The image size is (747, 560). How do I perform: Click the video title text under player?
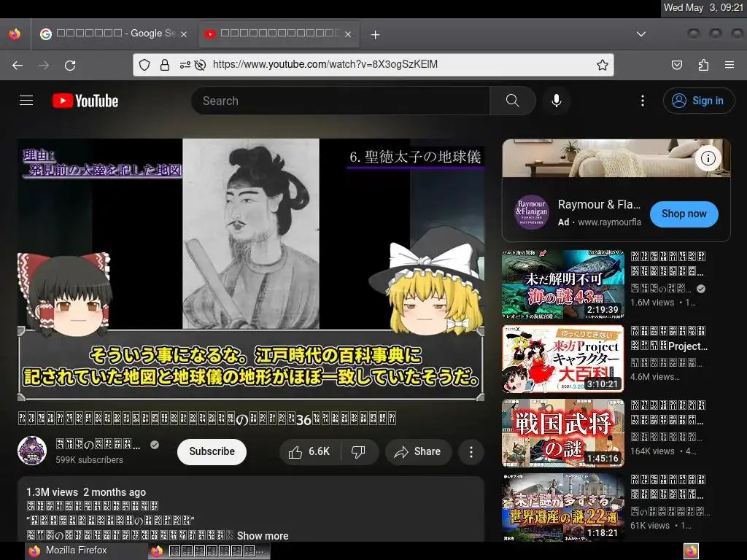tap(207, 419)
